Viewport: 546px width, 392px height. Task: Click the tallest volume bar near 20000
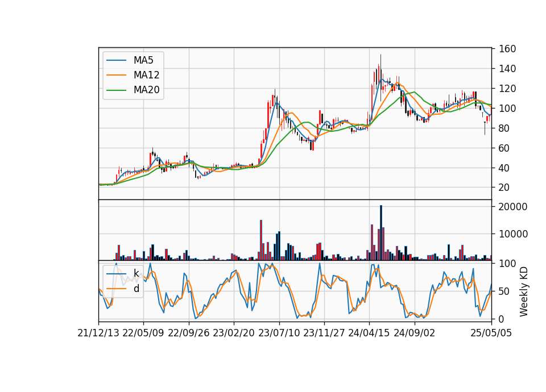point(381,233)
